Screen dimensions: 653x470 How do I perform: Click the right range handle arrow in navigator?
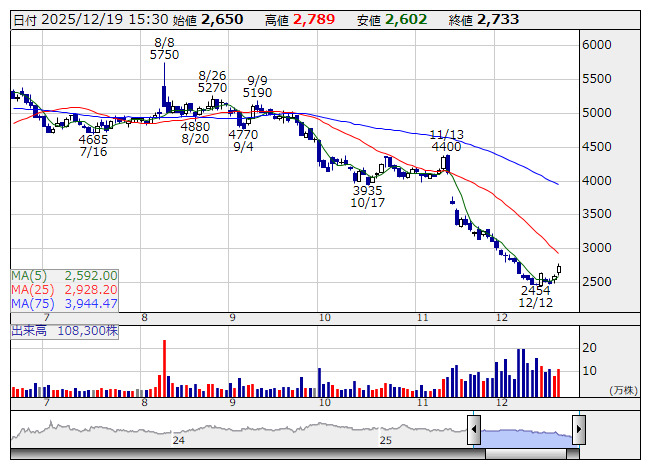579,429
